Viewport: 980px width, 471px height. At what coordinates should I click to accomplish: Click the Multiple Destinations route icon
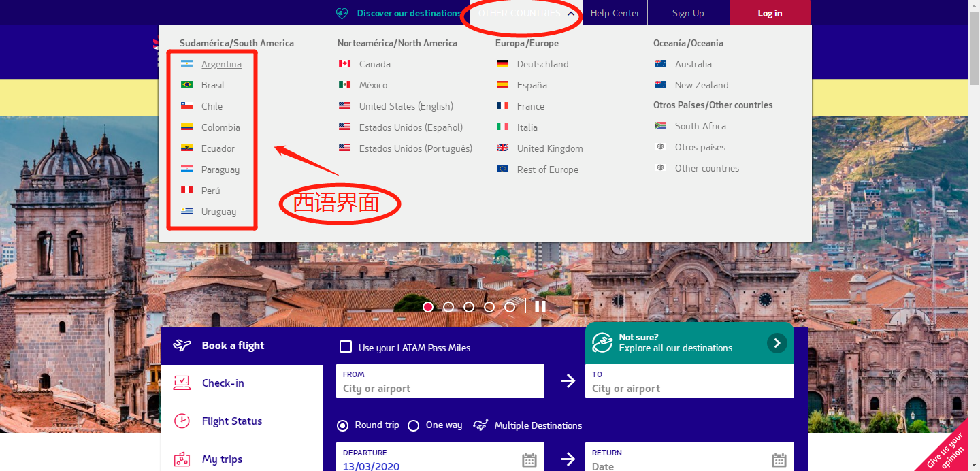click(x=480, y=425)
